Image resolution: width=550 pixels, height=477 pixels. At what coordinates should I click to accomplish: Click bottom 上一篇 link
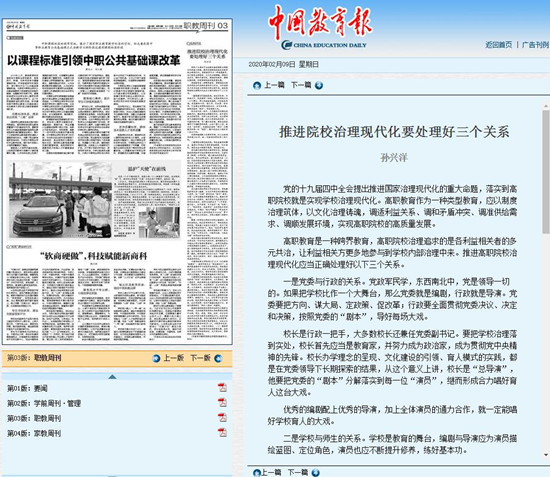[271, 472]
